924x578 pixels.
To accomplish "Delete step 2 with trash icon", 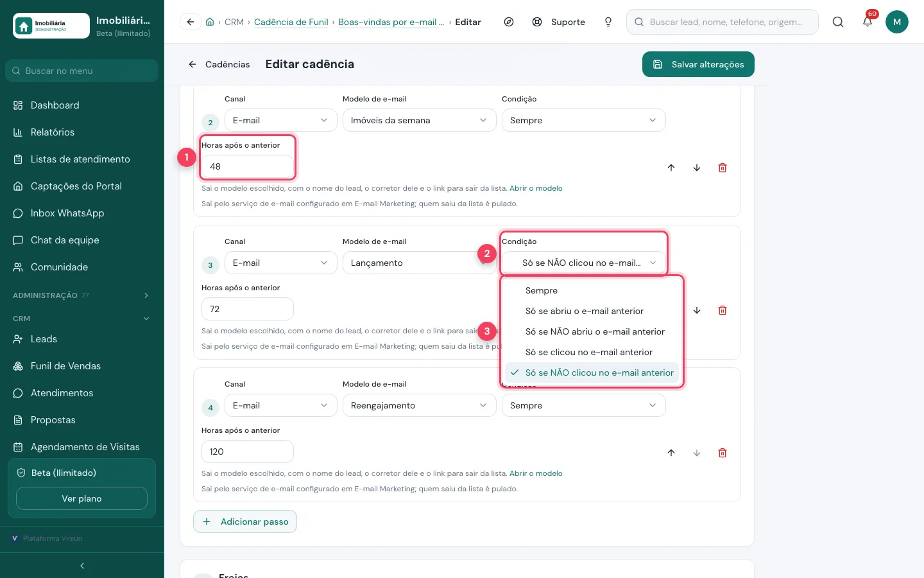I will coord(723,168).
